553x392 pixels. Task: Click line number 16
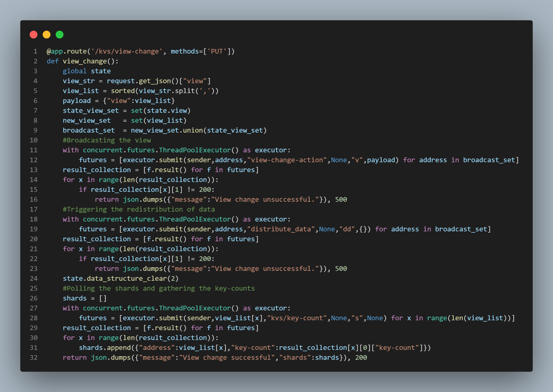pos(34,200)
